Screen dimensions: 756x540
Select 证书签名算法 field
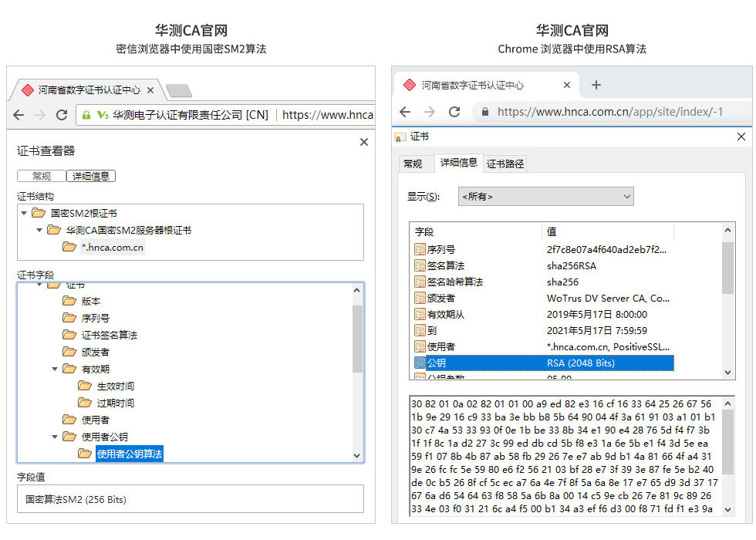[109, 335]
